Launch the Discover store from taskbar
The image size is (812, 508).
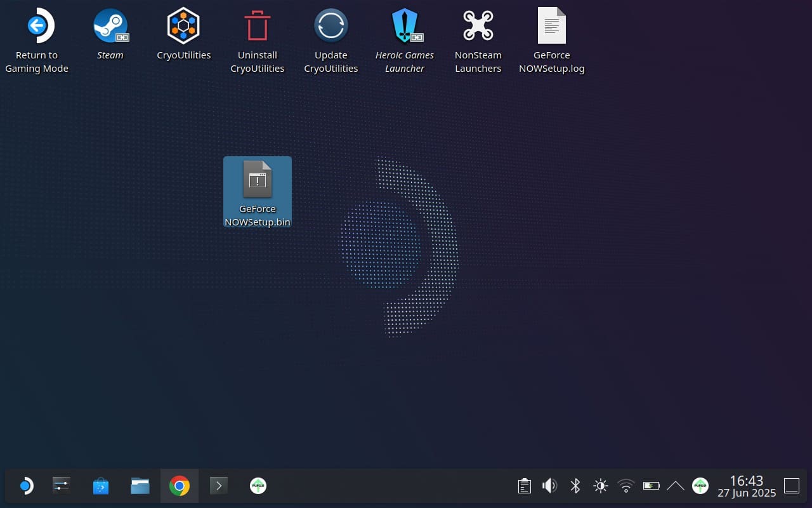(100, 486)
